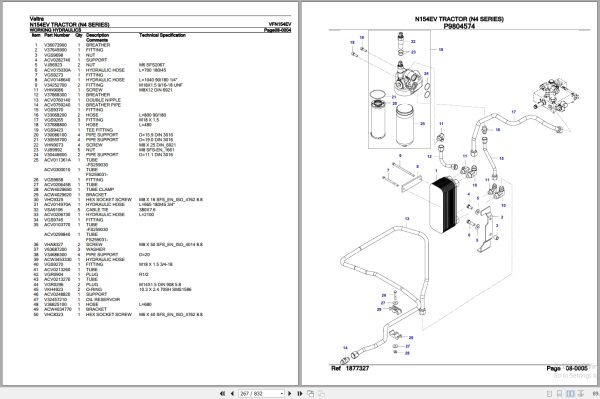Click the 'O-RING' description row
The image size is (600, 399).
[94, 290]
